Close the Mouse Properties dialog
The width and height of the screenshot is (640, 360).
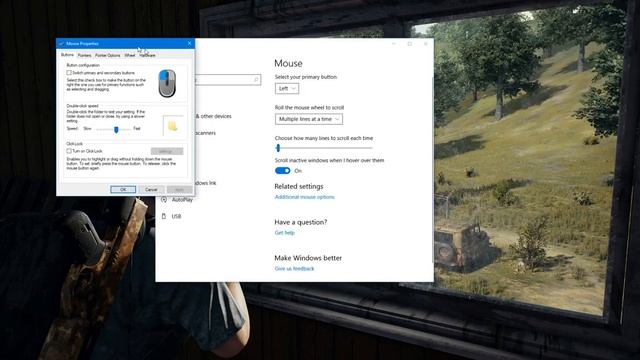pyautogui.click(x=189, y=43)
